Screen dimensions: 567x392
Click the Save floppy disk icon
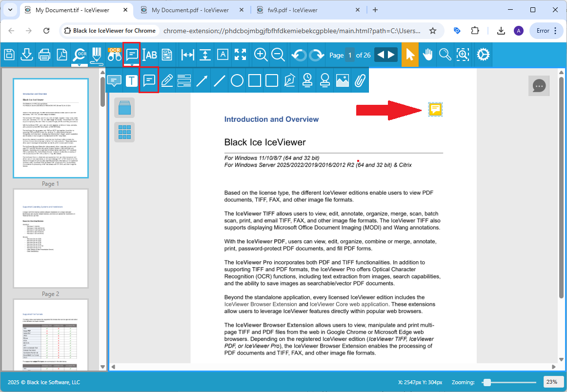[9, 55]
